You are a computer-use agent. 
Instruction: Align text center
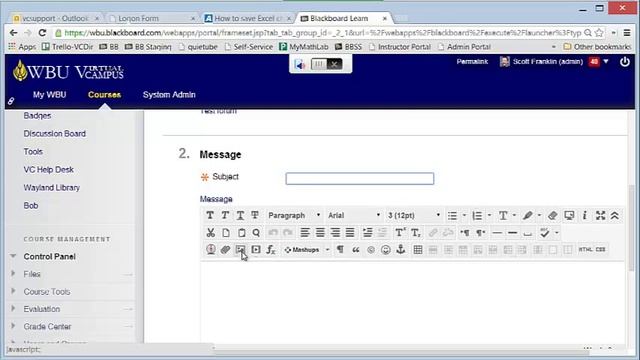pyautogui.click(x=320, y=233)
